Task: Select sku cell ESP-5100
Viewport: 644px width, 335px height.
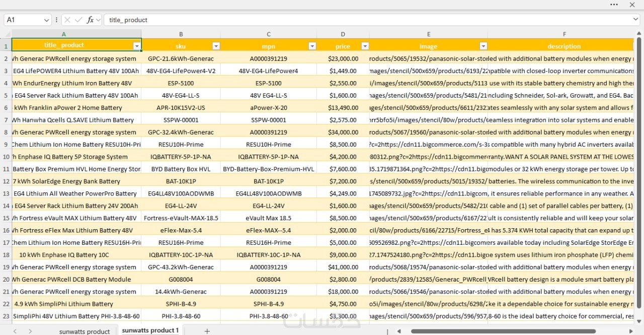Action: pos(181,83)
